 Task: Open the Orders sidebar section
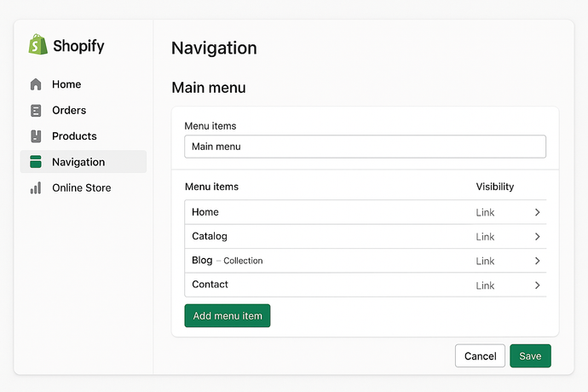tap(69, 111)
